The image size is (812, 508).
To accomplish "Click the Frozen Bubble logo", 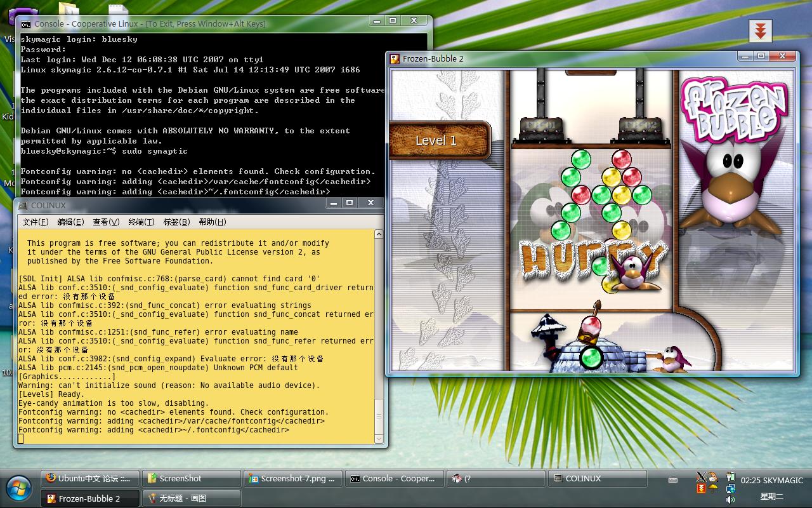I will [735, 109].
